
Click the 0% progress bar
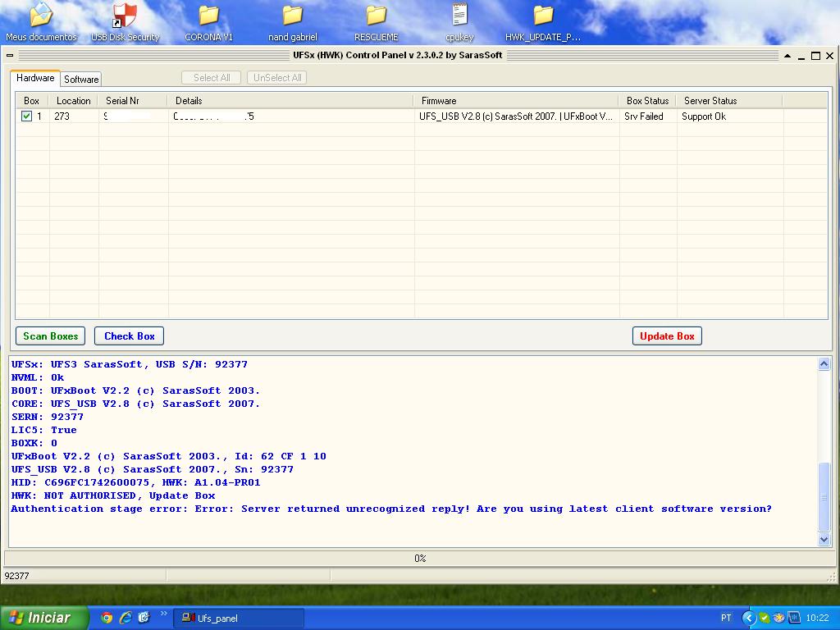coord(420,558)
